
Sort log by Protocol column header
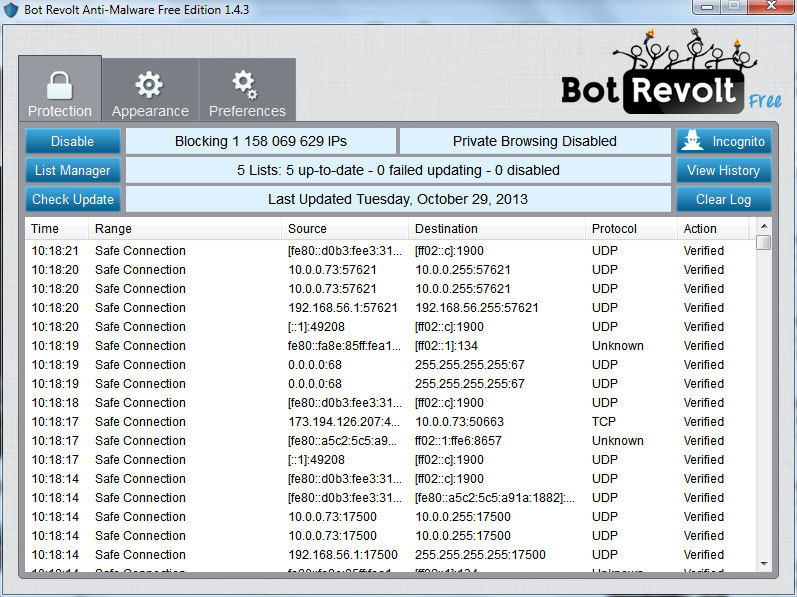(x=631, y=229)
